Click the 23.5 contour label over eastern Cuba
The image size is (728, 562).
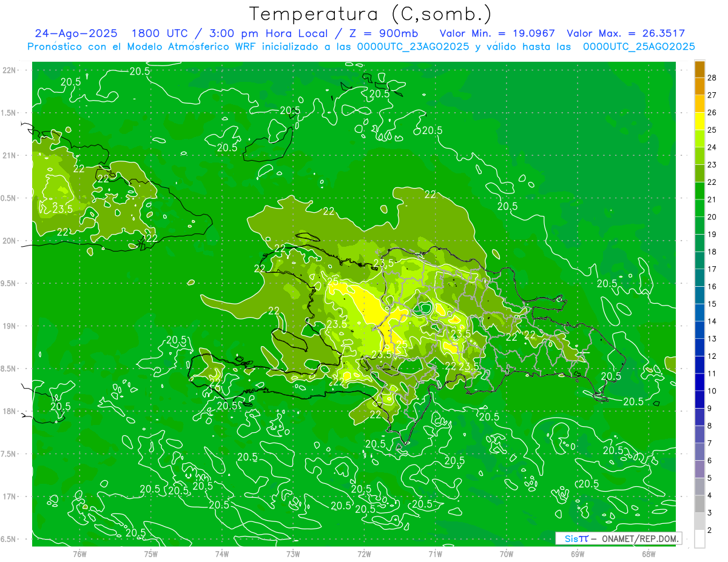click(x=62, y=209)
